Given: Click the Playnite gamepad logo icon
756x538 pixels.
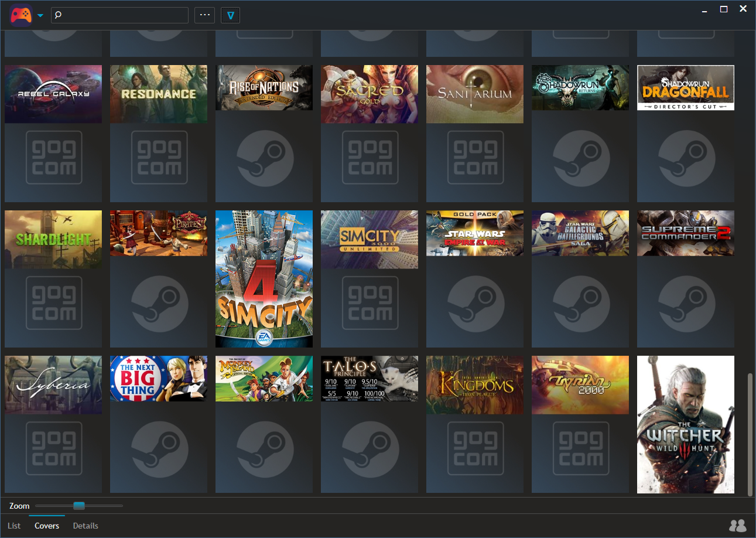Looking at the screenshot, I should (x=21, y=15).
